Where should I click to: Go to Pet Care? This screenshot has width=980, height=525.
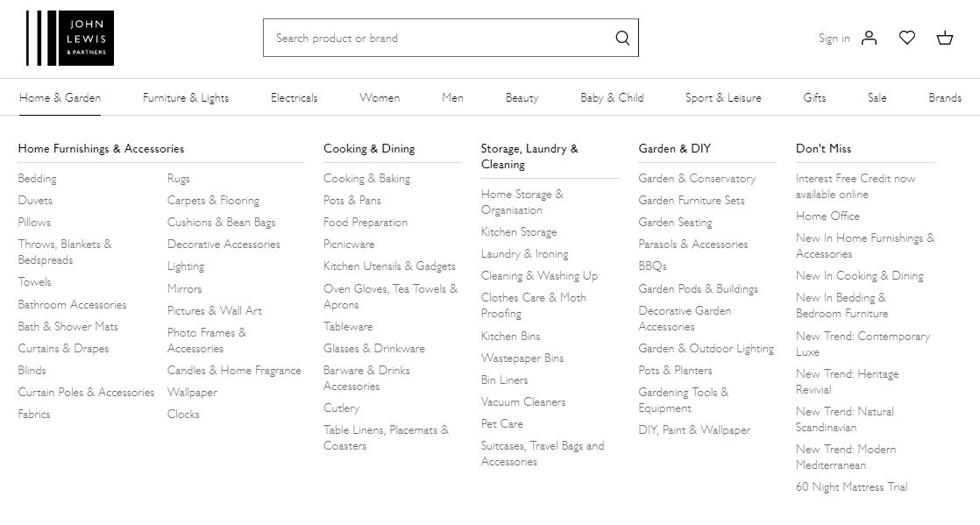[x=502, y=423]
